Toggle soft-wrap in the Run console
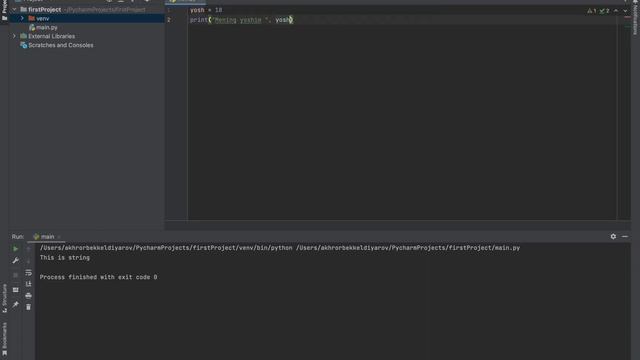The height and width of the screenshot is (360, 640). click(28, 272)
